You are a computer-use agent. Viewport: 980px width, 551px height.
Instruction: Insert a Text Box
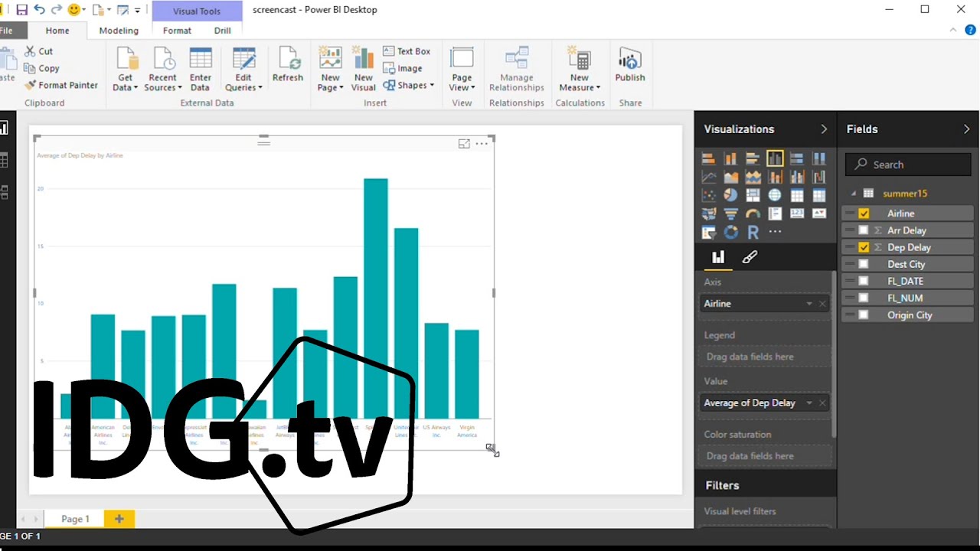click(407, 51)
